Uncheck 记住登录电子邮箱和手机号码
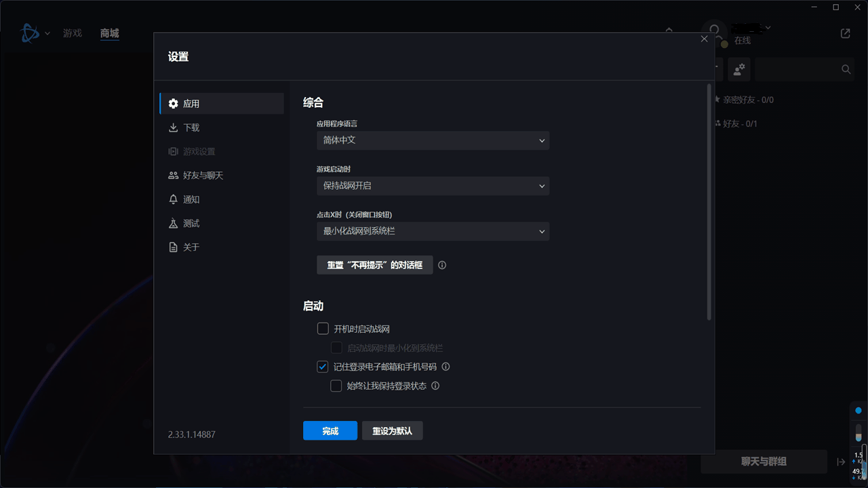The image size is (868, 488). [x=323, y=367]
